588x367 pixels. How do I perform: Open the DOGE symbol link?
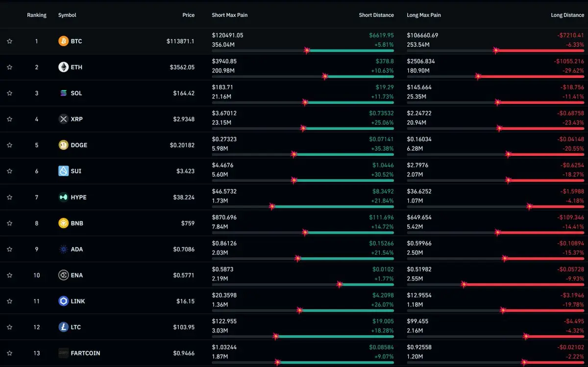coord(79,145)
